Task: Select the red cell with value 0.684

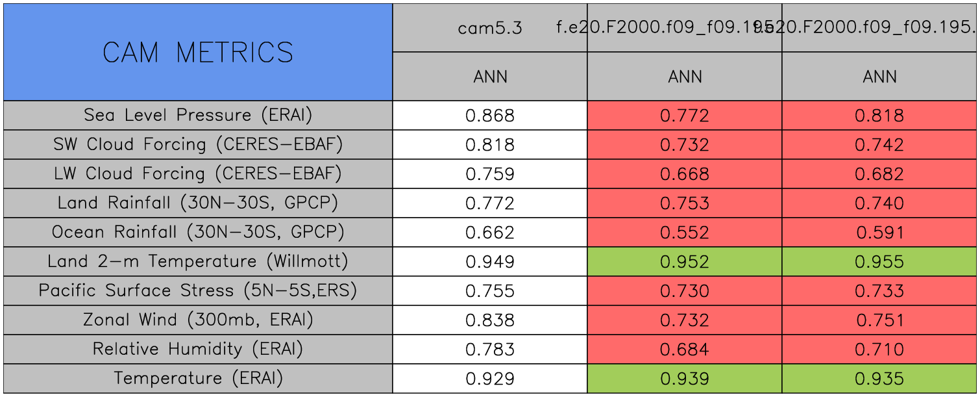Action: 685,350
